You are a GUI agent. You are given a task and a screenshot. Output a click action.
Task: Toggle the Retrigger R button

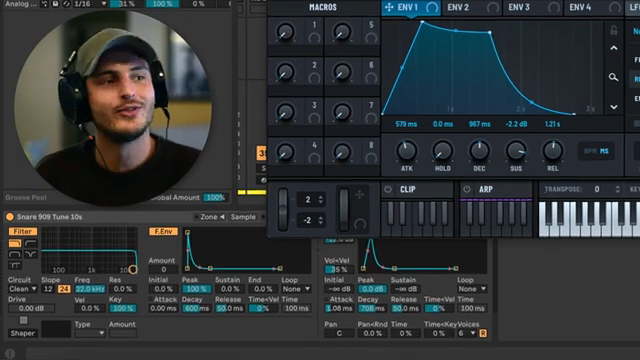(483, 333)
